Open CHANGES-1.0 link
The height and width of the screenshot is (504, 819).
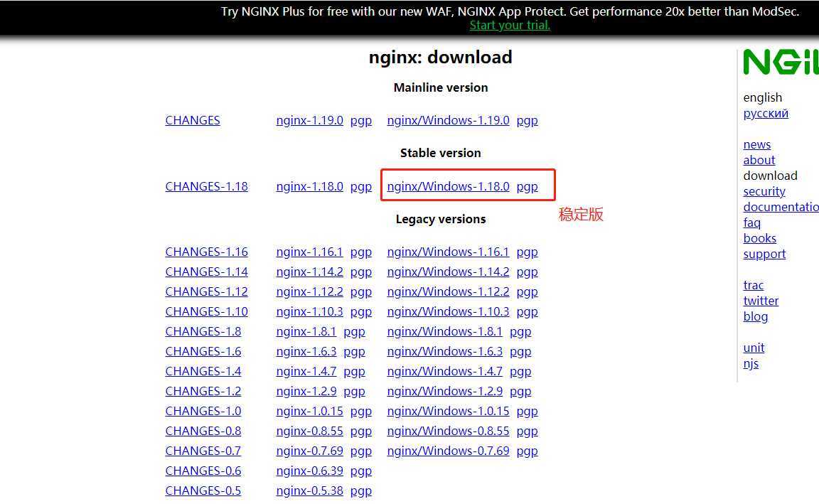203,411
